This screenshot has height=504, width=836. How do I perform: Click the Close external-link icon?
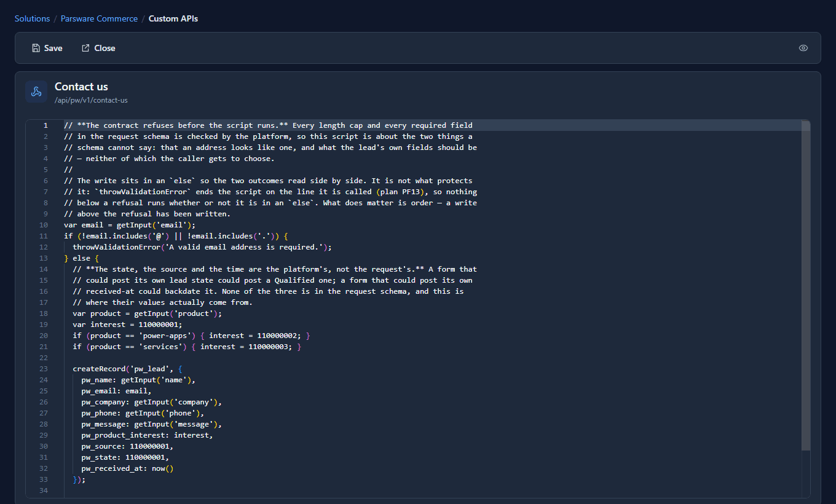[x=85, y=48]
